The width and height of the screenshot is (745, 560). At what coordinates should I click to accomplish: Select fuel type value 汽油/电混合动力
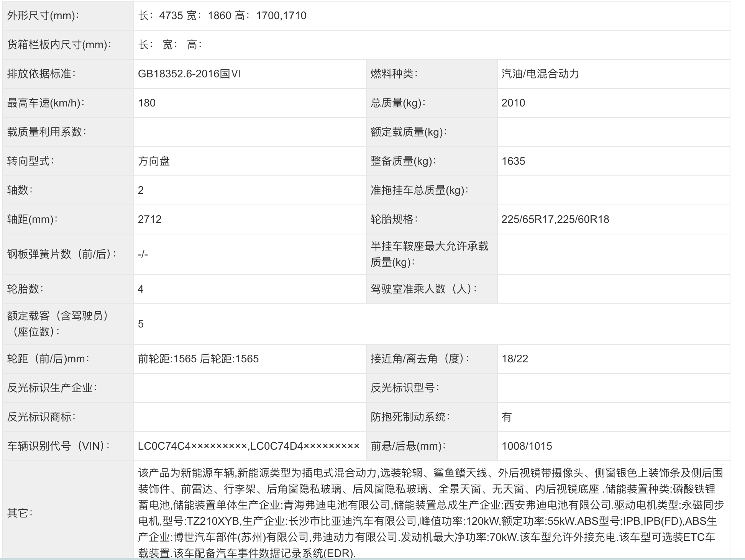(x=540, y=74)
